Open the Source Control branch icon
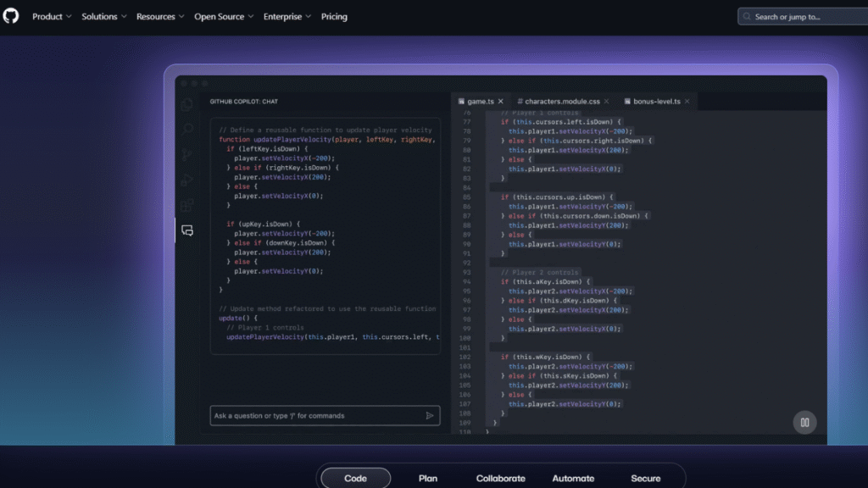 [x=187, y=155]
